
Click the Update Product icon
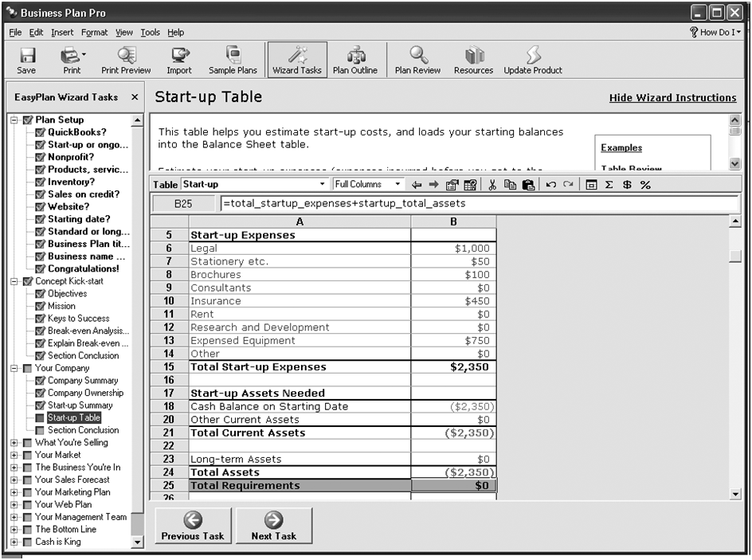point(533,60)
